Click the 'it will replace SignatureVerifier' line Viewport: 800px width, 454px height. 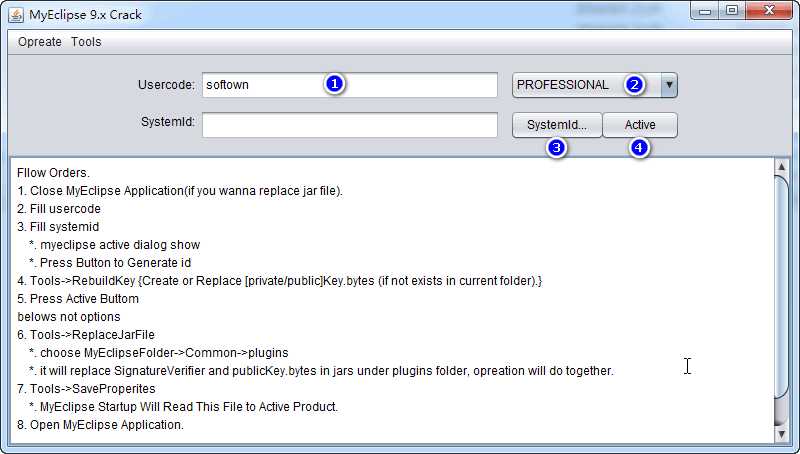[x=321, y=371]
